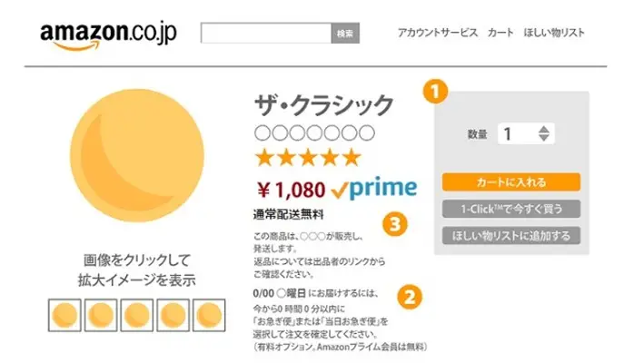Click the five-star rating
The image size is (644, 363).
pos(308,158)
